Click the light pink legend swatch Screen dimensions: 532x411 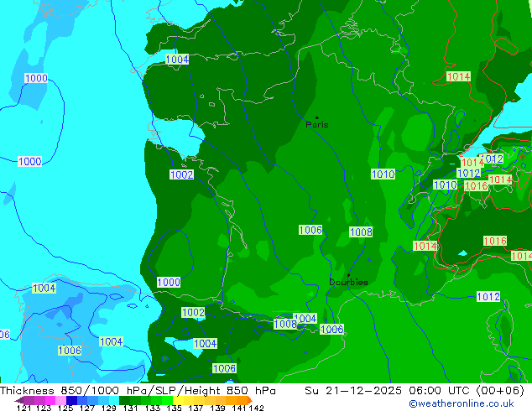pyautogui.click(x=60, y=400)
